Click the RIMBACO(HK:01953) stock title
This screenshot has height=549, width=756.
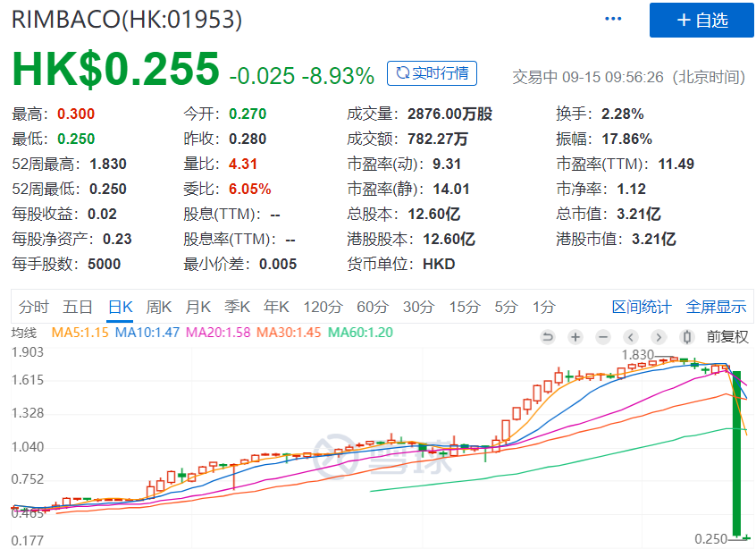[127, 20]
